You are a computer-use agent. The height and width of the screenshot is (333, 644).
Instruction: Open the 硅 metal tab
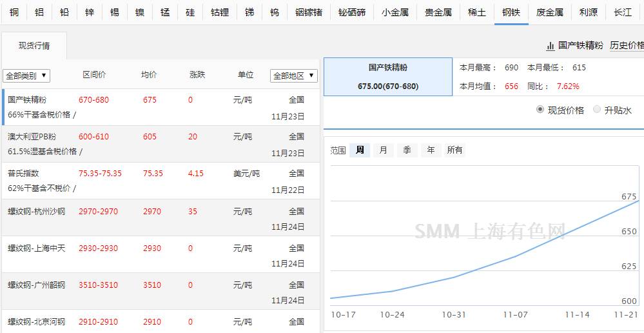coord(190,12)
